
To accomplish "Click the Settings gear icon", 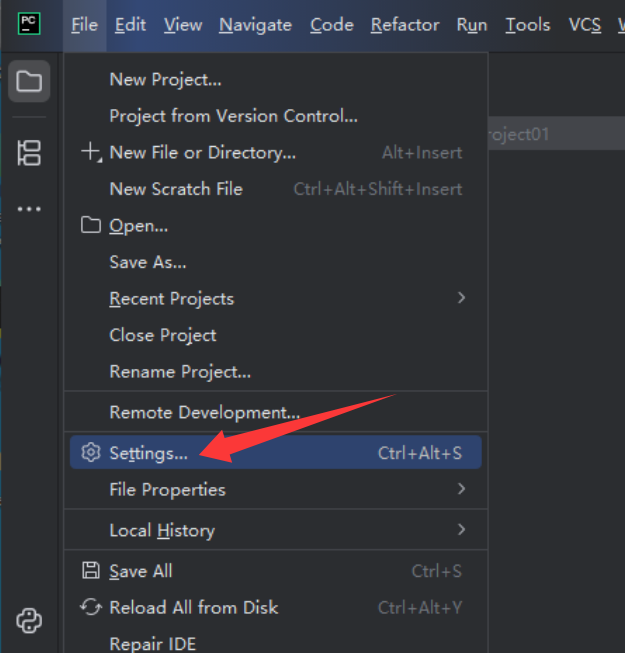I will tap(91, 453).
